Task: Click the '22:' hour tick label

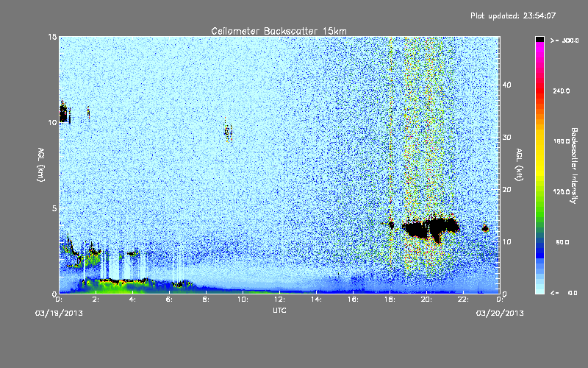Action: tap(464, 300)
